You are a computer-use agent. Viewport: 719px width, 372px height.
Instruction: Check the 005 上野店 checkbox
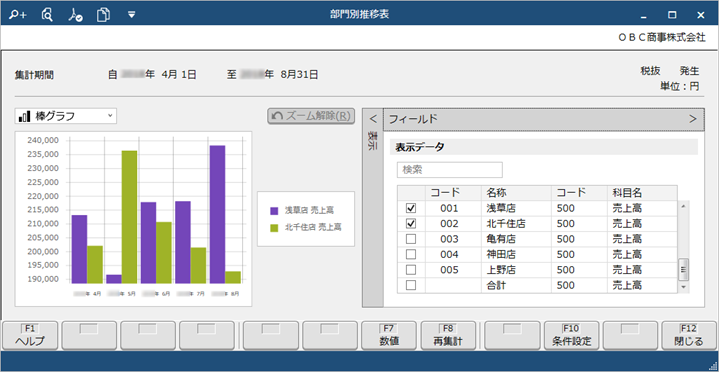411,270
